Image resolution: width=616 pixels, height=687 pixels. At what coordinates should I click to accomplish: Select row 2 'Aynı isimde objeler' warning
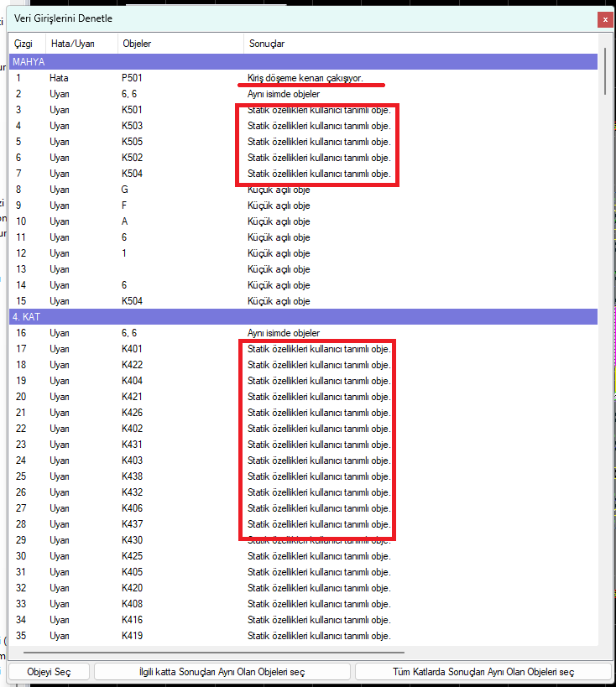(x=304, y=94)
